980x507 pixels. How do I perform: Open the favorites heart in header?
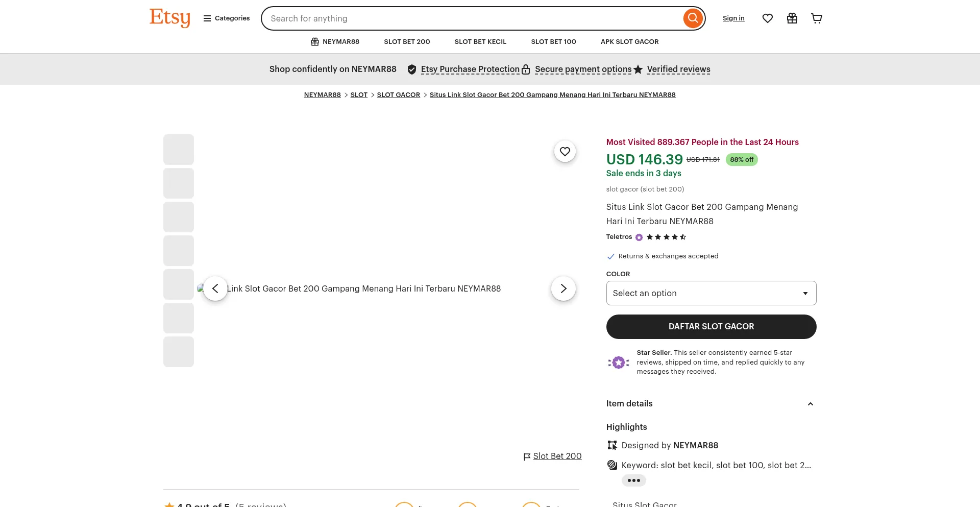[x=767, y=18]
